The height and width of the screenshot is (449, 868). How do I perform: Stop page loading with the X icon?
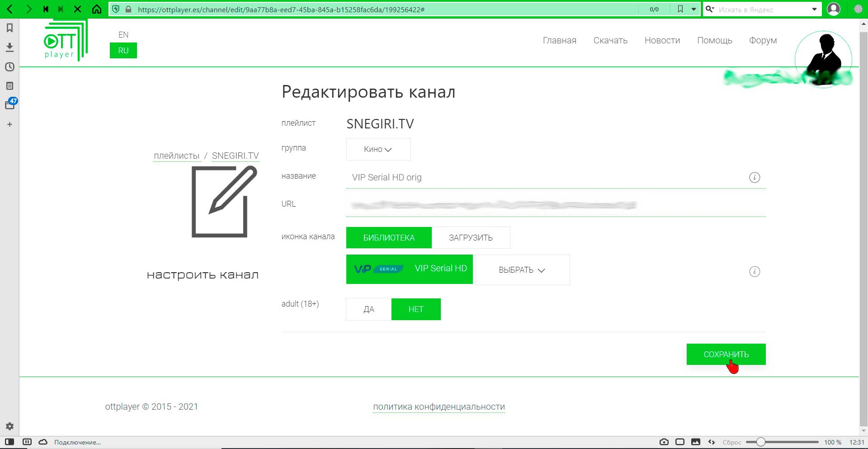78,9
